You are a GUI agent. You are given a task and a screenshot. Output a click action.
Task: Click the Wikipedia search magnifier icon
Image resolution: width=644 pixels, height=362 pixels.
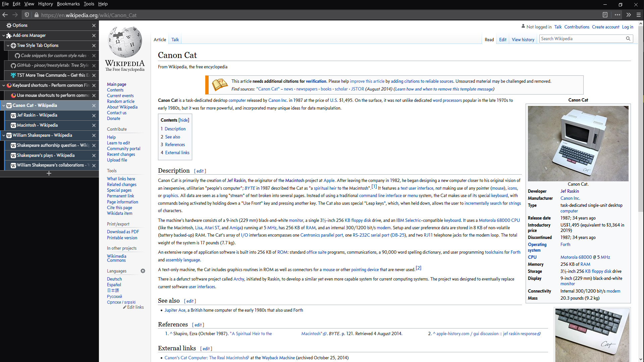(628, 39)
